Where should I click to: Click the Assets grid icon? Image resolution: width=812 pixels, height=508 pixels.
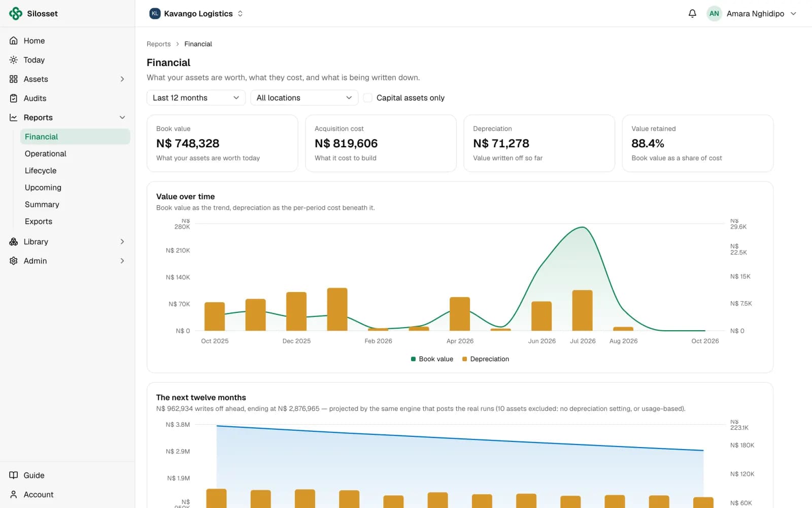tap(14, 79)
